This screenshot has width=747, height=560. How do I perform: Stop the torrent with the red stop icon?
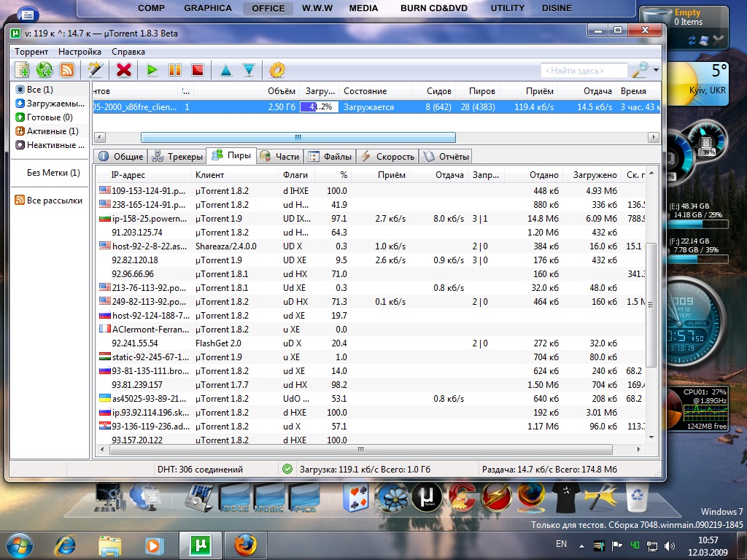pos(197,70)
